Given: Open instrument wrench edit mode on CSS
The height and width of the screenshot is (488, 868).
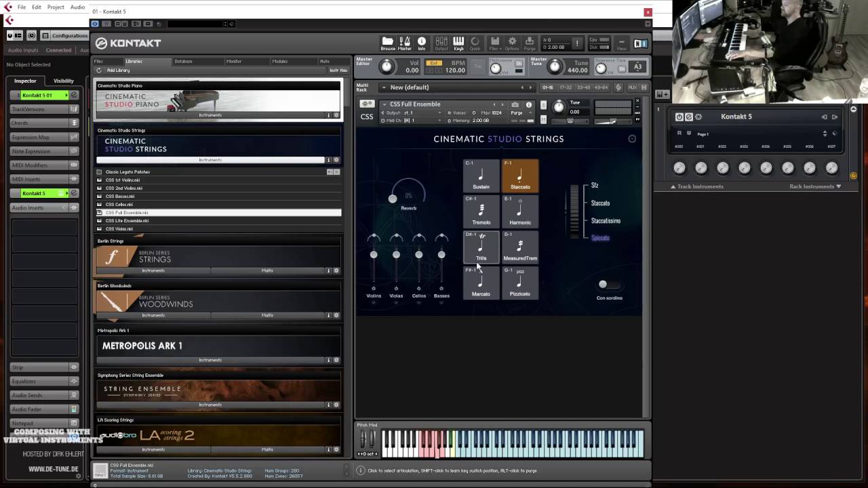Looking at the screenshot, I should tap(367, 104).
